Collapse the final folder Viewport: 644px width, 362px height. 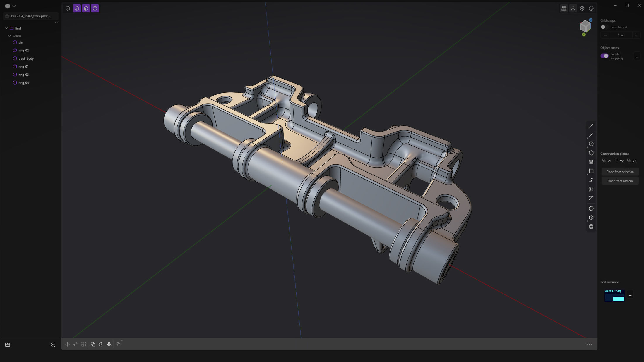point(6,28)
